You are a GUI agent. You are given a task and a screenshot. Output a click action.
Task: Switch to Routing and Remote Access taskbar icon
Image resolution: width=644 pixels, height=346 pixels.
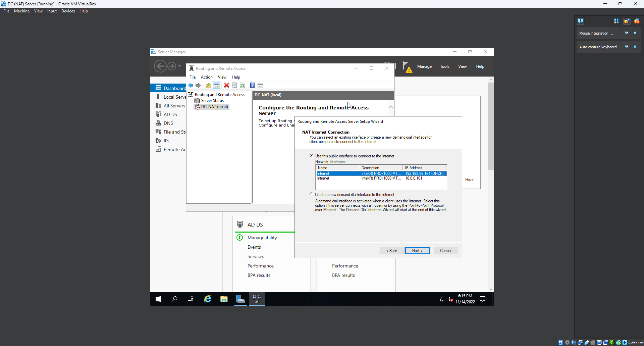(x=257, y=299)
